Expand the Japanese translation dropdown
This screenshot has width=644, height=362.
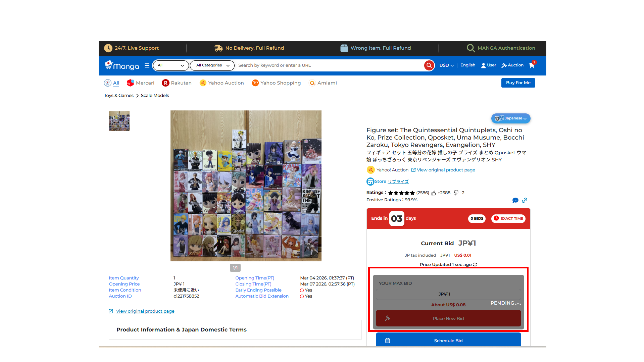(x=510, y=118)
